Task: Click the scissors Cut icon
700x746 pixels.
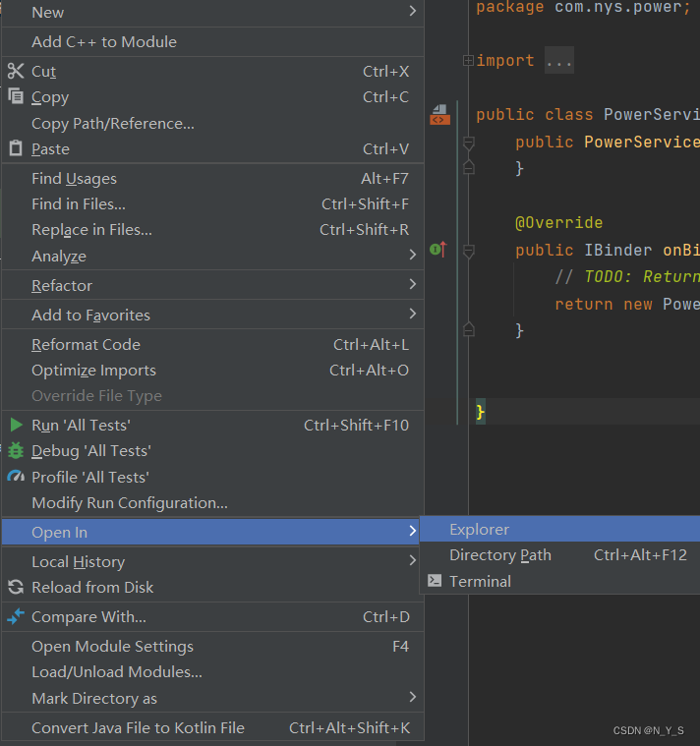Action: [15, 71]
